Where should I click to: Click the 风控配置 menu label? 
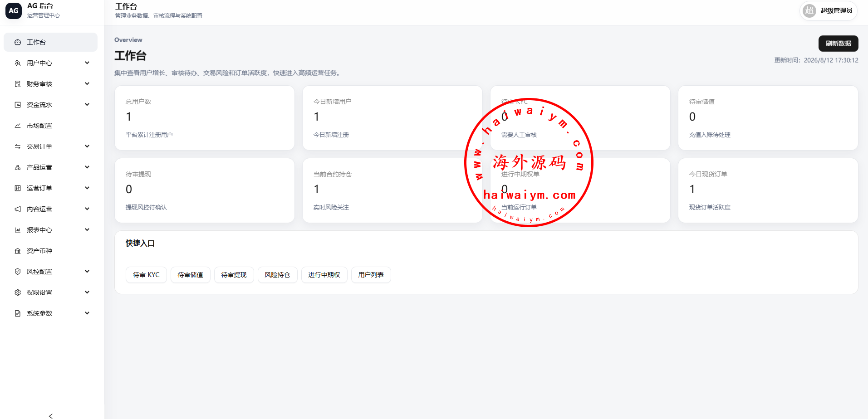[39, 272]
